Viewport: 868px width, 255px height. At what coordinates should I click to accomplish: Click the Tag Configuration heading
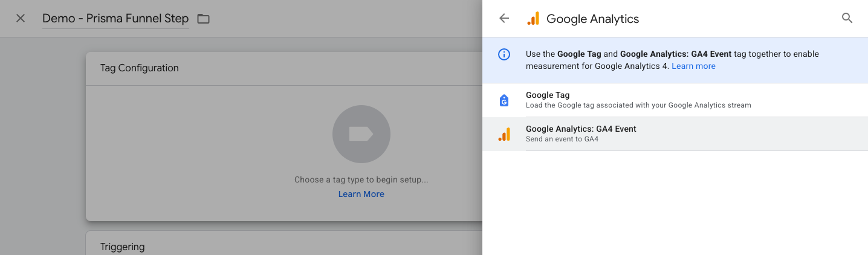coord(140,68)
